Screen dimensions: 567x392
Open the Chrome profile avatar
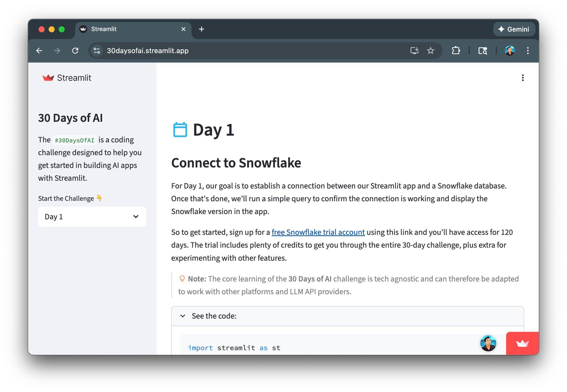[x=509, y=51]
